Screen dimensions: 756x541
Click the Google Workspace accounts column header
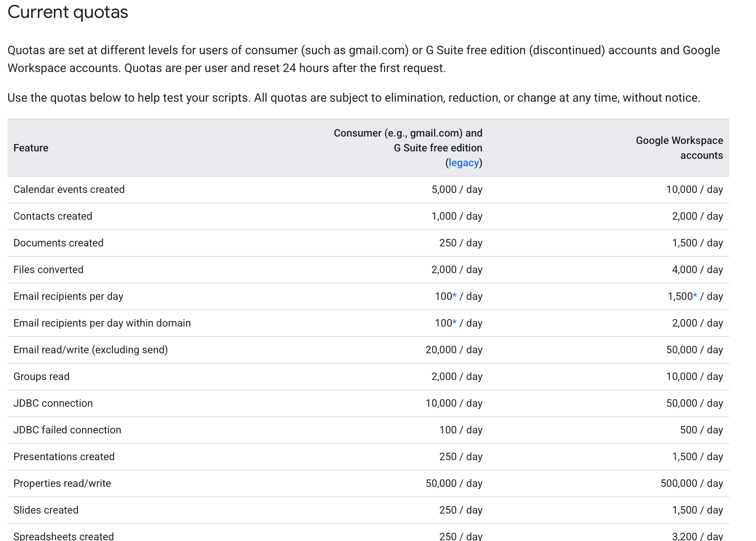click(679, 148)
